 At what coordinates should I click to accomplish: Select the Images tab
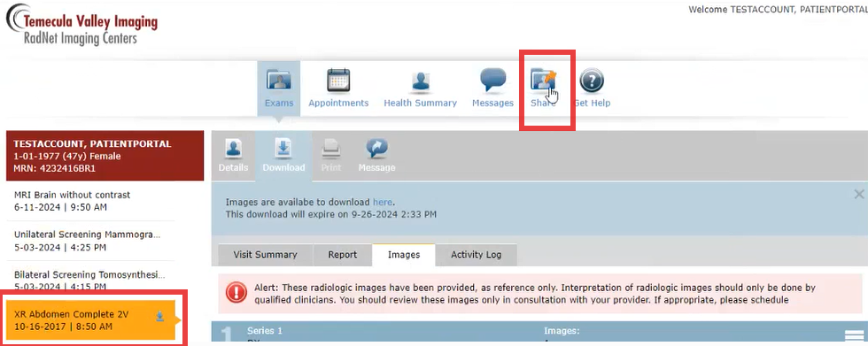pos(404,254)
